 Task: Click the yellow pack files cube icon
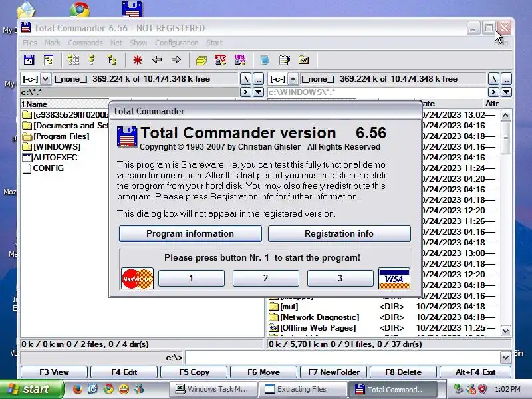point(201,60)
